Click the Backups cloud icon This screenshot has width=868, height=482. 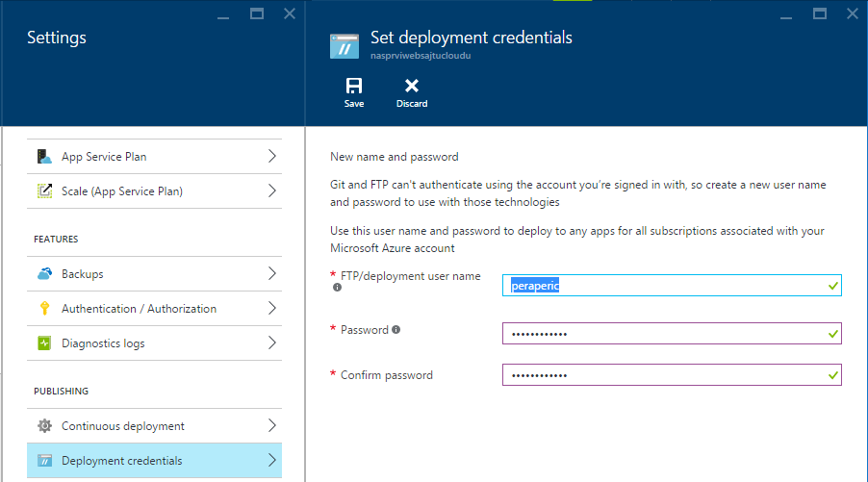click(x=44, y=274)
